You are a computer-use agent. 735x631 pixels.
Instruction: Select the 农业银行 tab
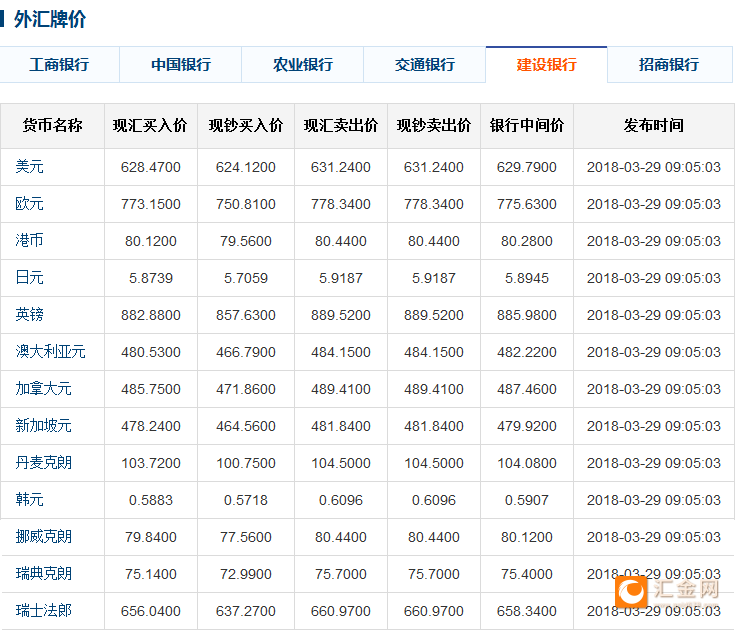click(303, 64)
